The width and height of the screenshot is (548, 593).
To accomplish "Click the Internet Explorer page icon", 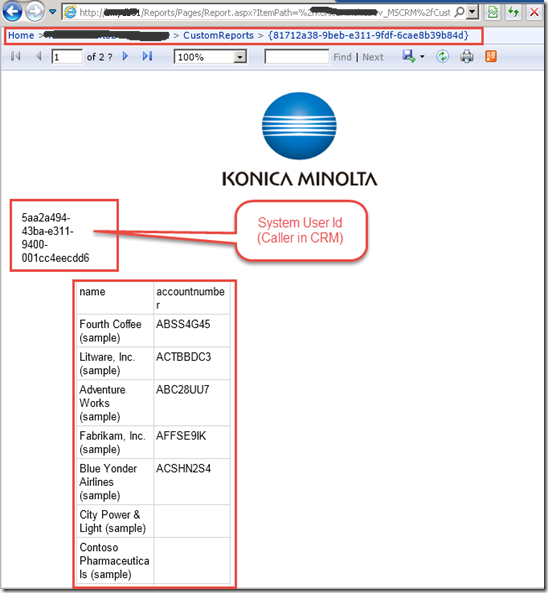I will pyautogui.click(x=70, y=12).
